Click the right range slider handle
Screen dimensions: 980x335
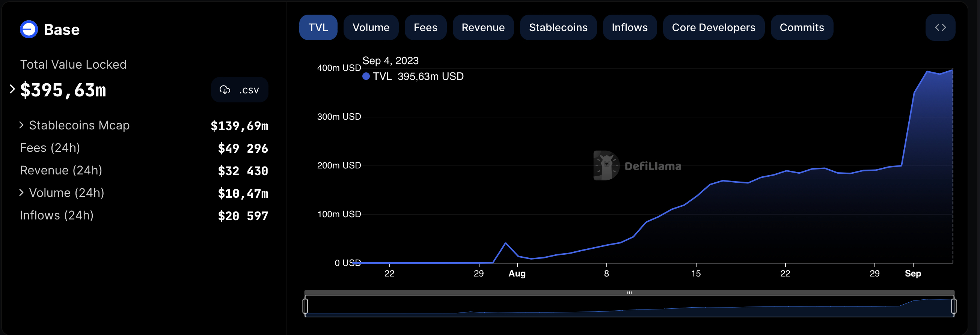(x=954, y=306)
